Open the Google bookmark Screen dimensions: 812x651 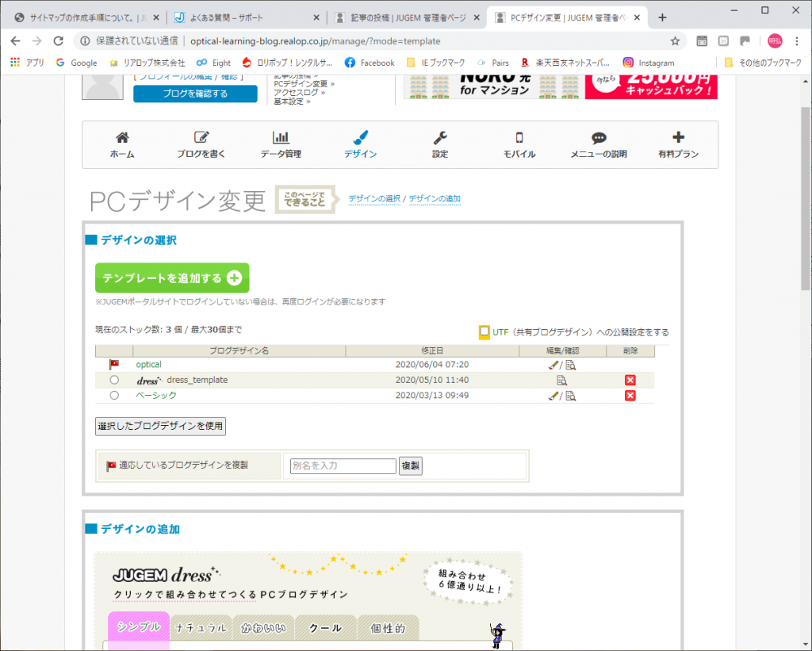coord(77,63)
